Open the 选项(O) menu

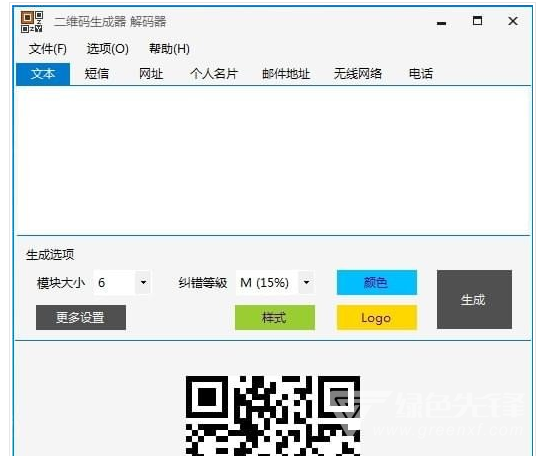coord(108,49)
